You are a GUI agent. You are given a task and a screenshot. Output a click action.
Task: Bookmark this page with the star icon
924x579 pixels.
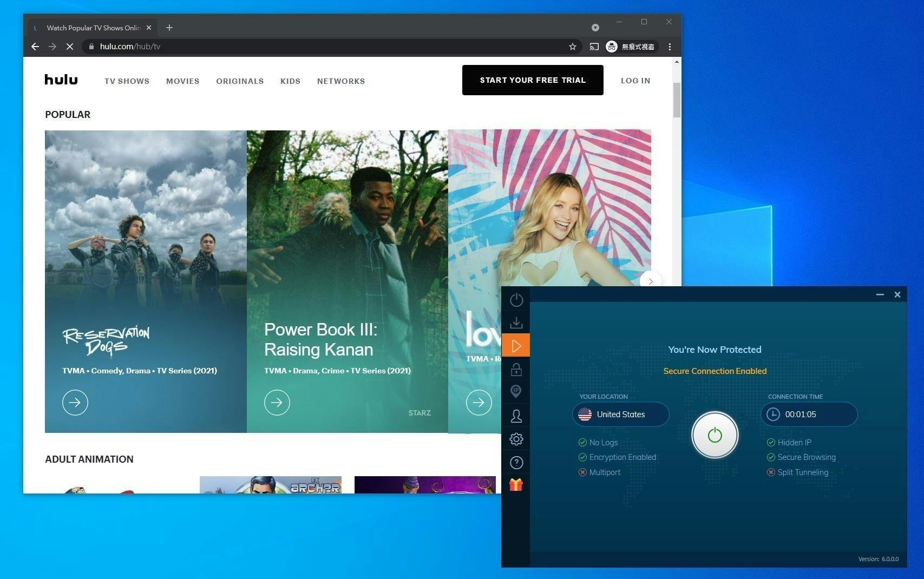point(573,47)
